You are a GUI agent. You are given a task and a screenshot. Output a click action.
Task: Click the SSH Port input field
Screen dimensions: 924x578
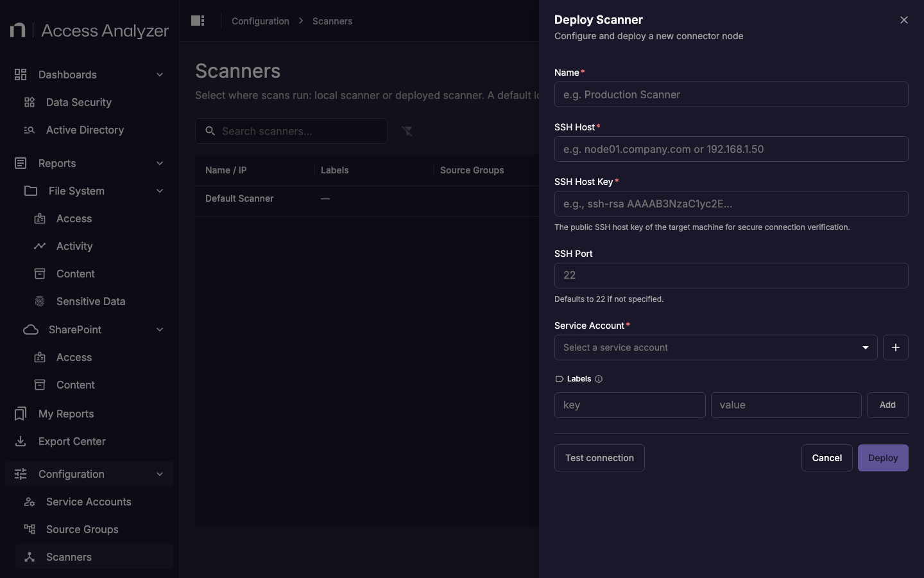coord(731,276)
